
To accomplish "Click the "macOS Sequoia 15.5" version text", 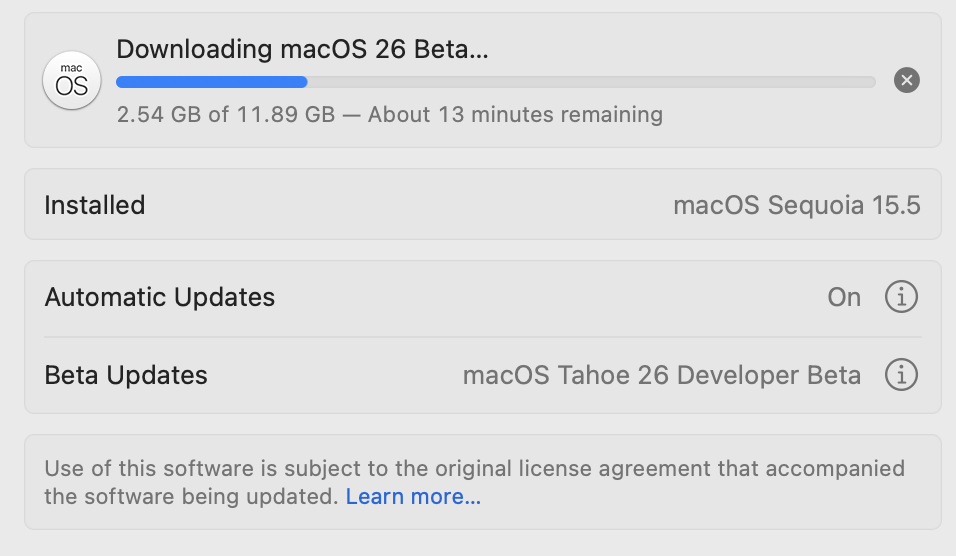I will pyautogui.click(x=796, y=205).
